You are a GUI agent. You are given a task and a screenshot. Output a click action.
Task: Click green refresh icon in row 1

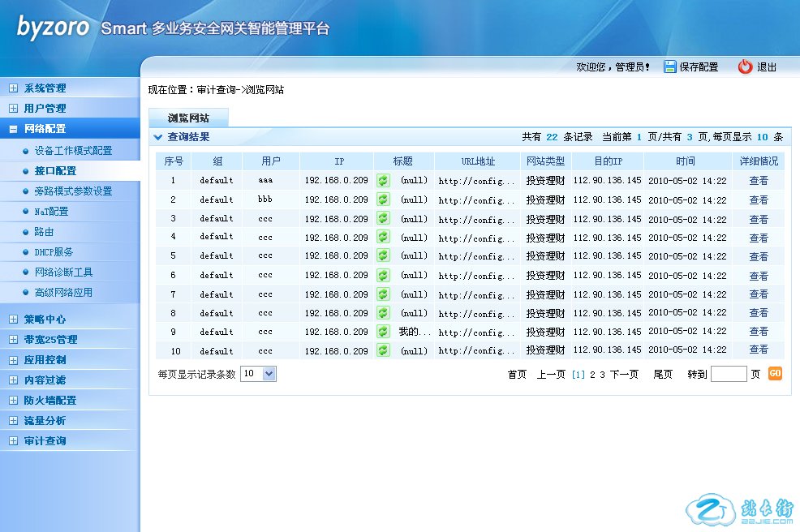[x=383, y=180]
